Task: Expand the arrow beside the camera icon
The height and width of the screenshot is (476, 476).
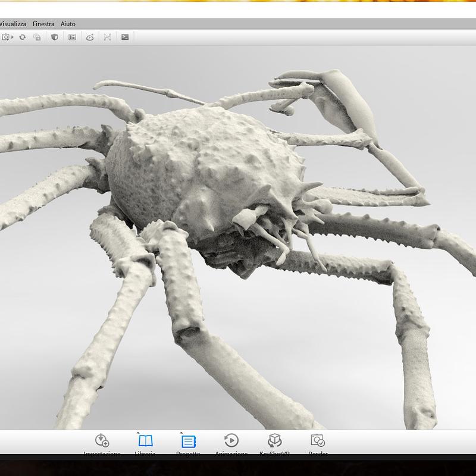Action: 11,37
